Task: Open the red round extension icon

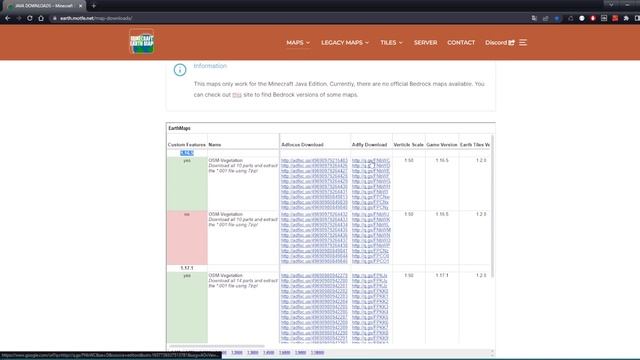Action: pos(593,18)
